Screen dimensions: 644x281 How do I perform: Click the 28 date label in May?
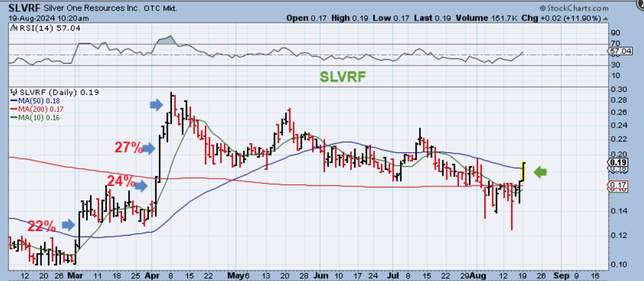click(x=304, y=276)
